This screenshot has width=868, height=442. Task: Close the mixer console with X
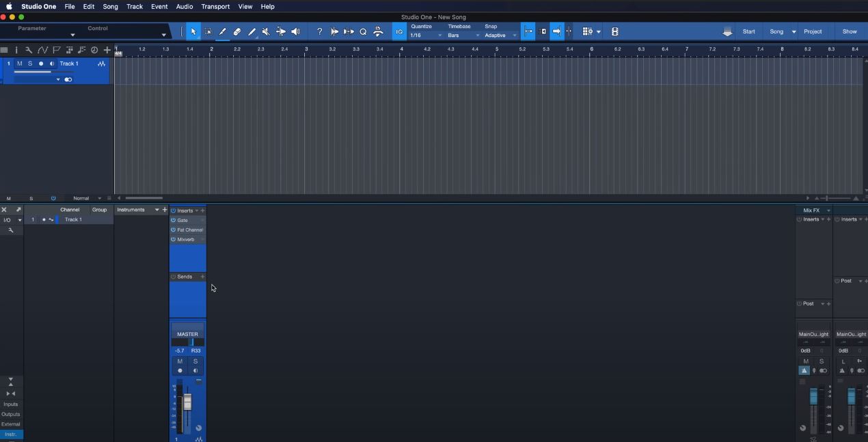(x=4, y=210)
